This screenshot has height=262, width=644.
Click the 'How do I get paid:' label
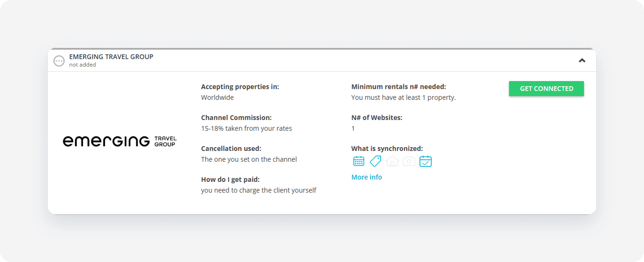tap(230, 180)
